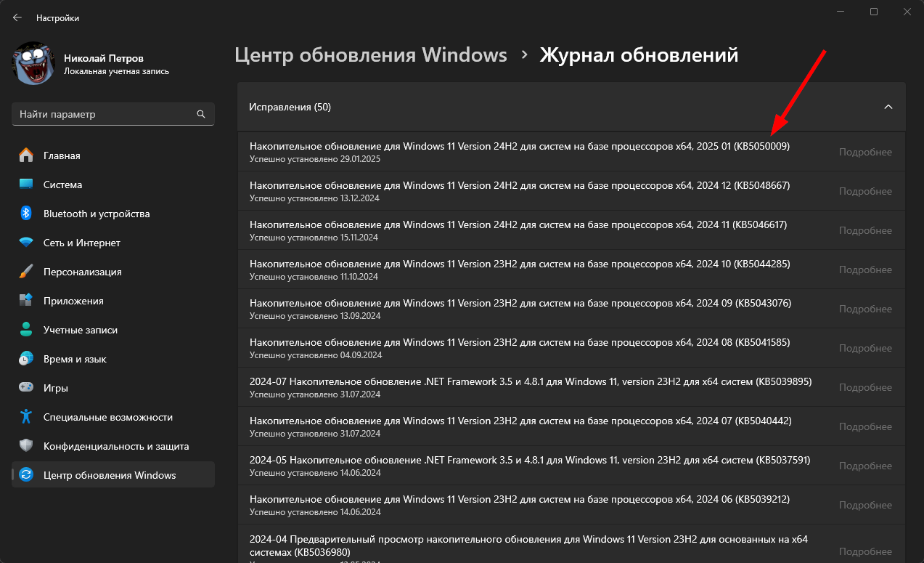Viewport: 924px width, 563px height.
Task: Open the Игры settings section
Action: click(113, 388)
